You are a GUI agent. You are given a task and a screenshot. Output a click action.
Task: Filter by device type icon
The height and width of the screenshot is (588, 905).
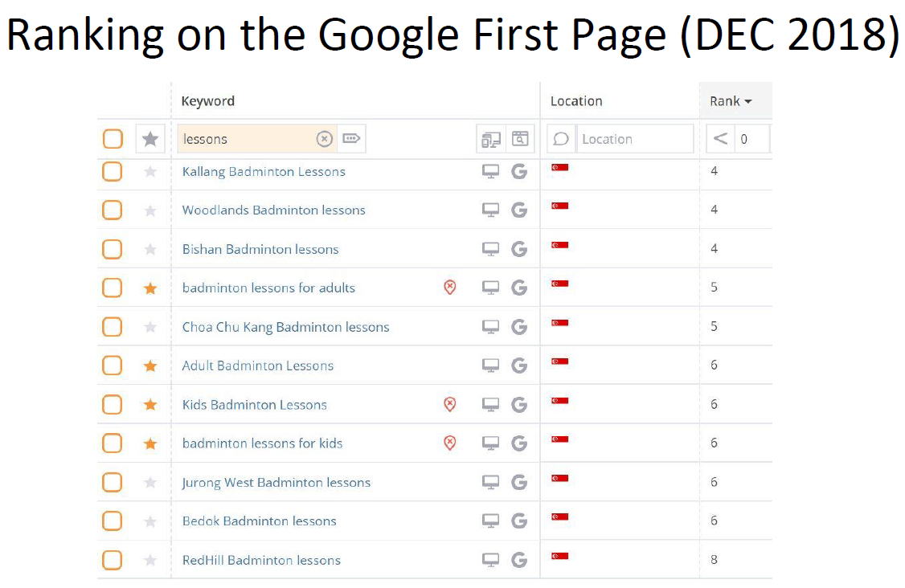tap(491, 139)
